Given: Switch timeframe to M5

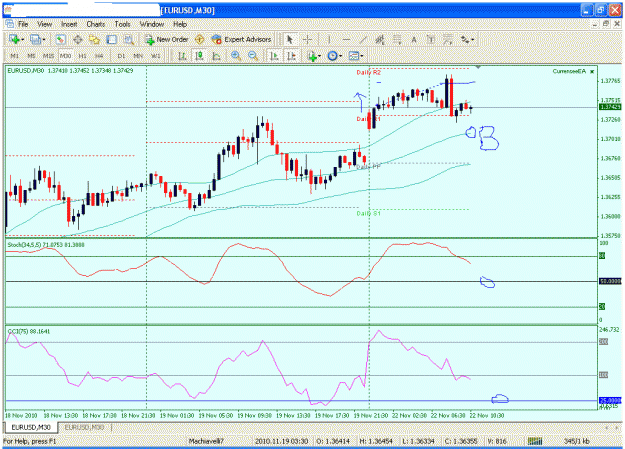Looking at the screenshot, I should (31, 56).
